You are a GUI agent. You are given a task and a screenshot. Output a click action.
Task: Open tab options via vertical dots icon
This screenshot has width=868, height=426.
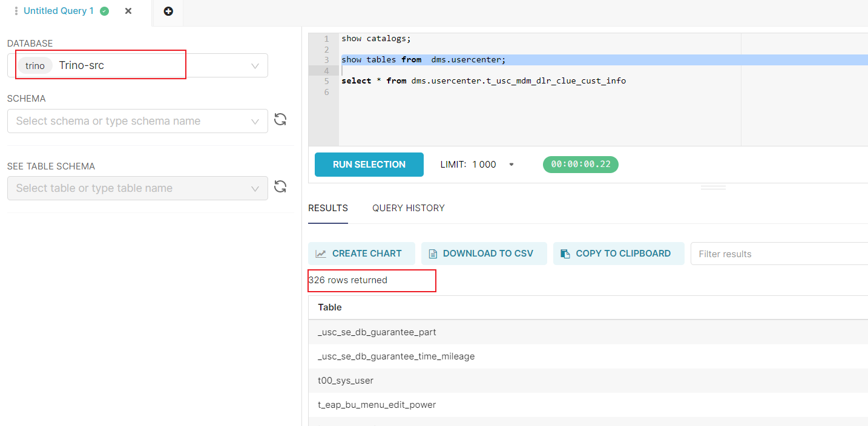coord(16,11)
